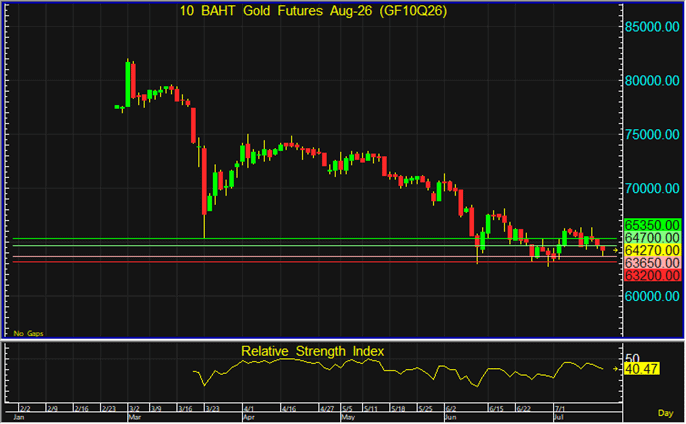Click the Jul month label
Image resolution: width=686 pixels, height=424 pixels.
(559, 417)
